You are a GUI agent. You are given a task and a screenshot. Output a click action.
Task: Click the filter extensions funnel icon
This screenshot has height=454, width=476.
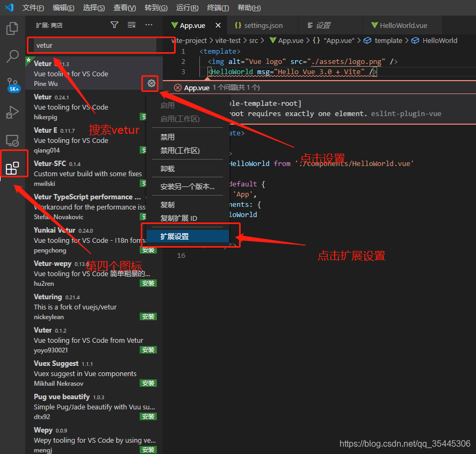[x=114, y=25]
